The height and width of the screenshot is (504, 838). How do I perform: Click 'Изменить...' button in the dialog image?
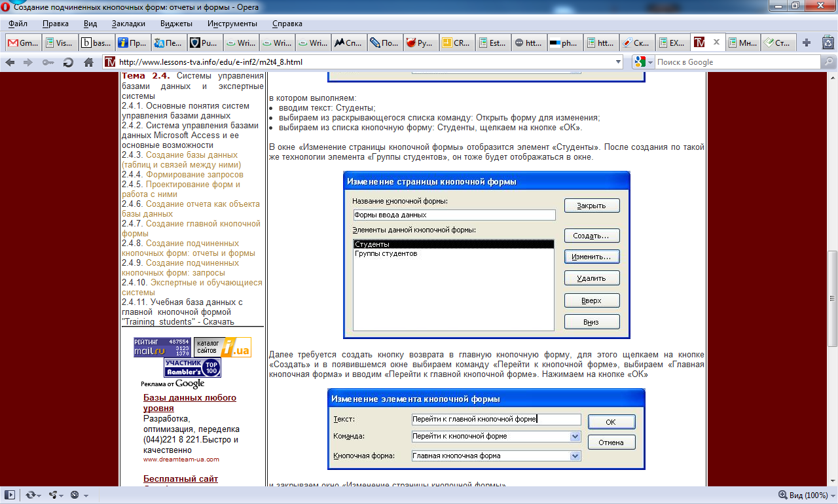click(591, 257)
